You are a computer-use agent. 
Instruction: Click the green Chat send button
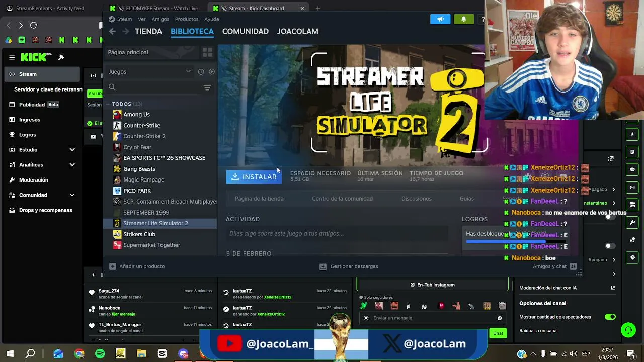click(x=498, y=333)
